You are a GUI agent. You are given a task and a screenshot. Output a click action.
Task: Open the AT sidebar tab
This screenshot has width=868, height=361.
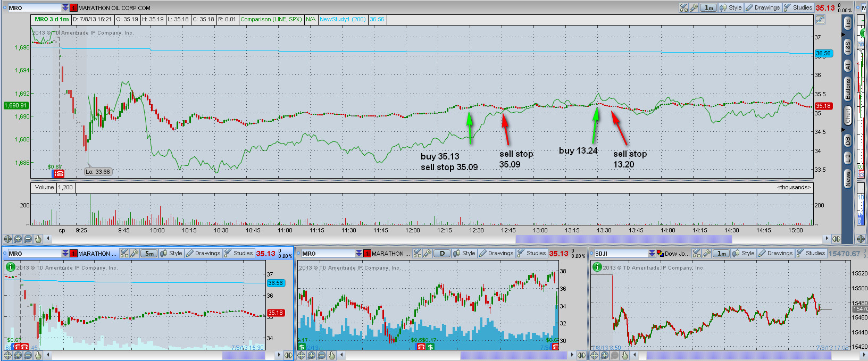[x=848, y=66]
